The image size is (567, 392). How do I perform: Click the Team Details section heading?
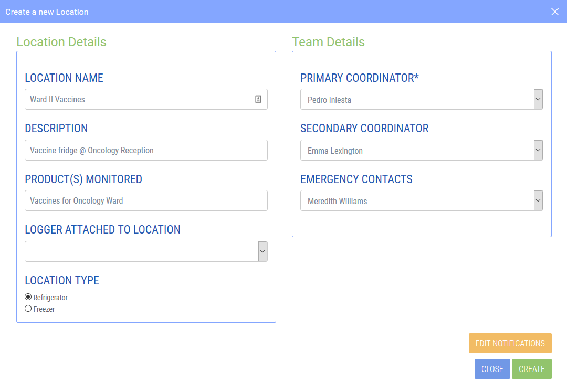point(328,42)
